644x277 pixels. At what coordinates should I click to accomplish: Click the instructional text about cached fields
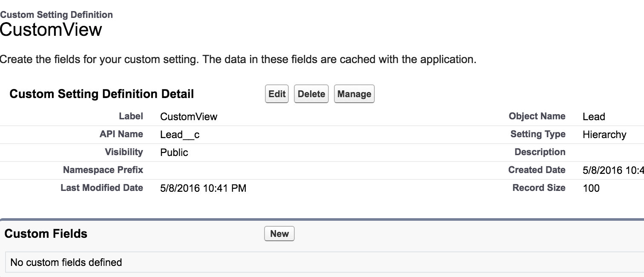point(238,59)
